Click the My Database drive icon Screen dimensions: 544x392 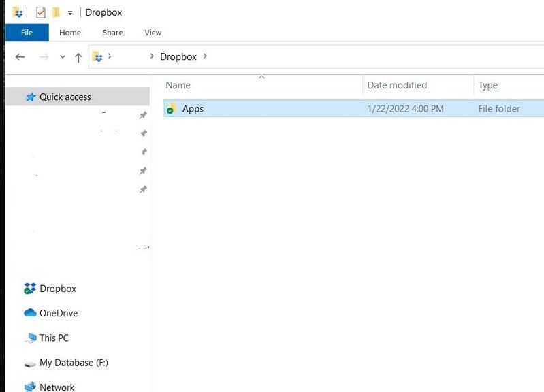pyautogui.click(x=30, y=365)
